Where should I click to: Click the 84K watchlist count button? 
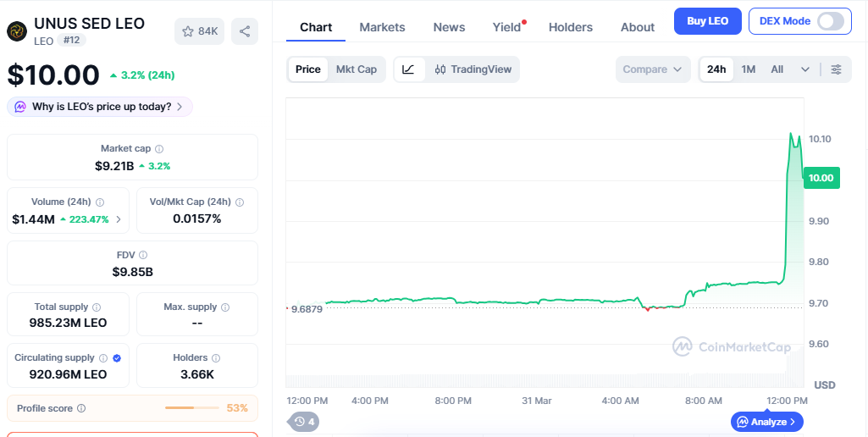[x=199, y=31]
